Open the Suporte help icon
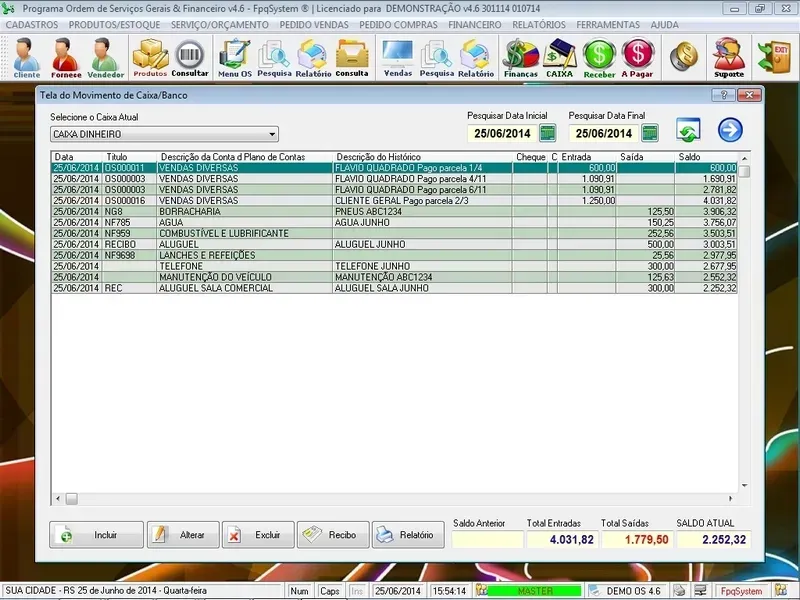Image resolution: width=800 pixels, height=600 pixels. [728, 56]
